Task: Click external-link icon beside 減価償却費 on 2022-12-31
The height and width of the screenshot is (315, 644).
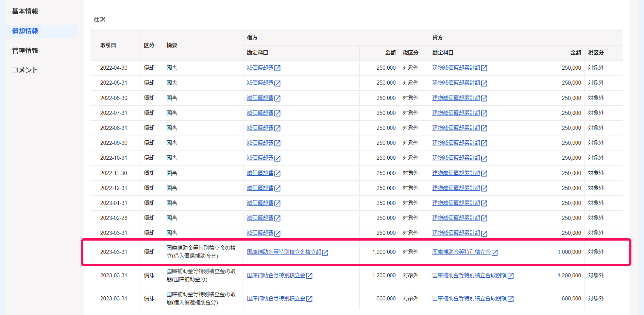Action: 277,188
